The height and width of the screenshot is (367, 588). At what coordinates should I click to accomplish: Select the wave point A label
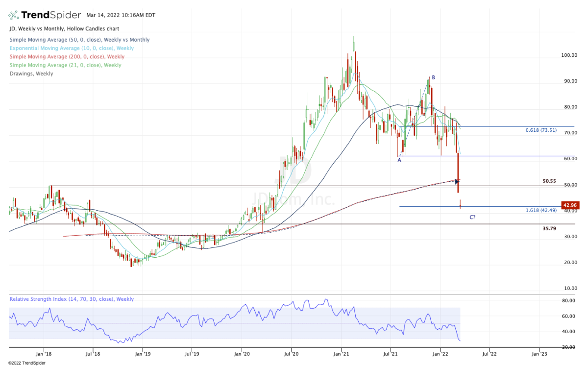coord(399,160)
